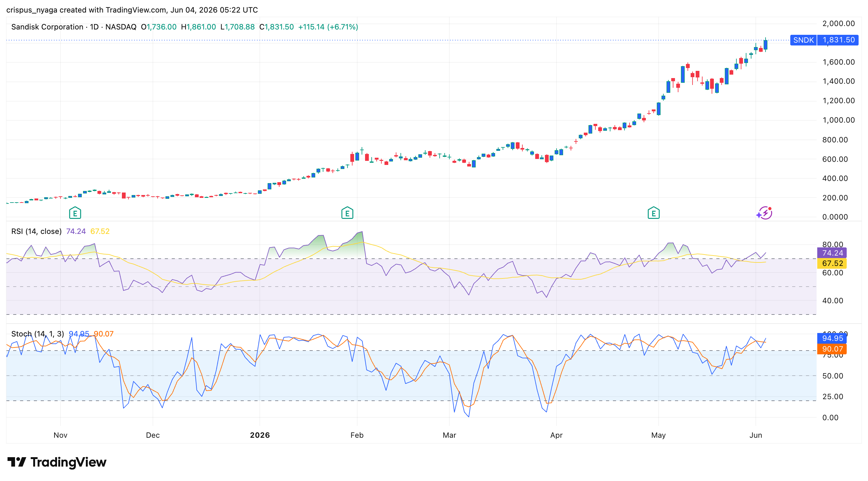
Task: Click the close price C1,831.50
Action: [277, 27]
